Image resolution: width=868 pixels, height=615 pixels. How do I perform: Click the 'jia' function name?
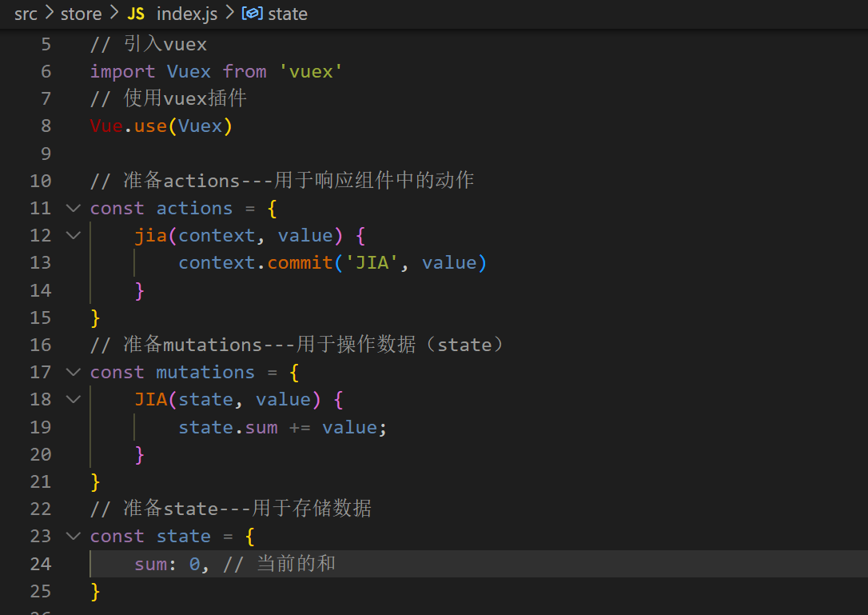coord(150,235)
